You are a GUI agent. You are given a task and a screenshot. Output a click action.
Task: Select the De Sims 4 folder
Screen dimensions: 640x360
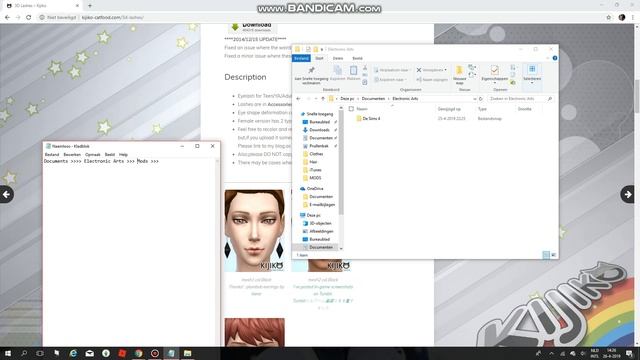(368, 118)
